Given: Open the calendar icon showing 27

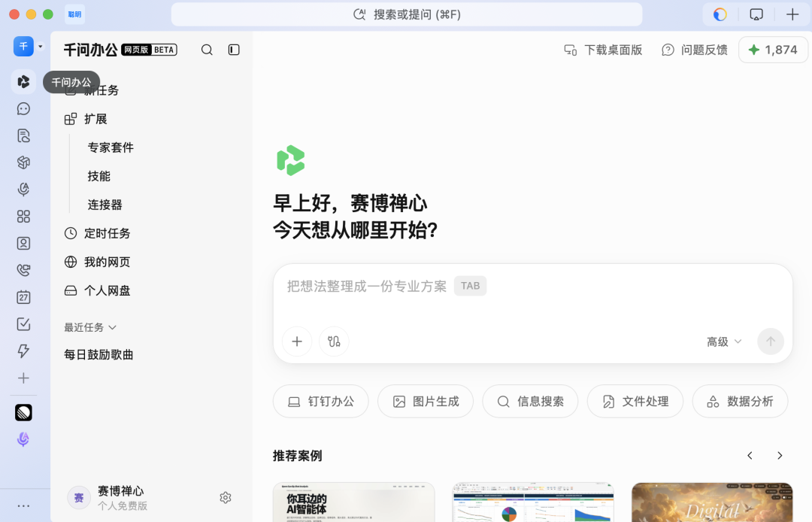Looking at the screenshot, I should (x=23, y=297).
